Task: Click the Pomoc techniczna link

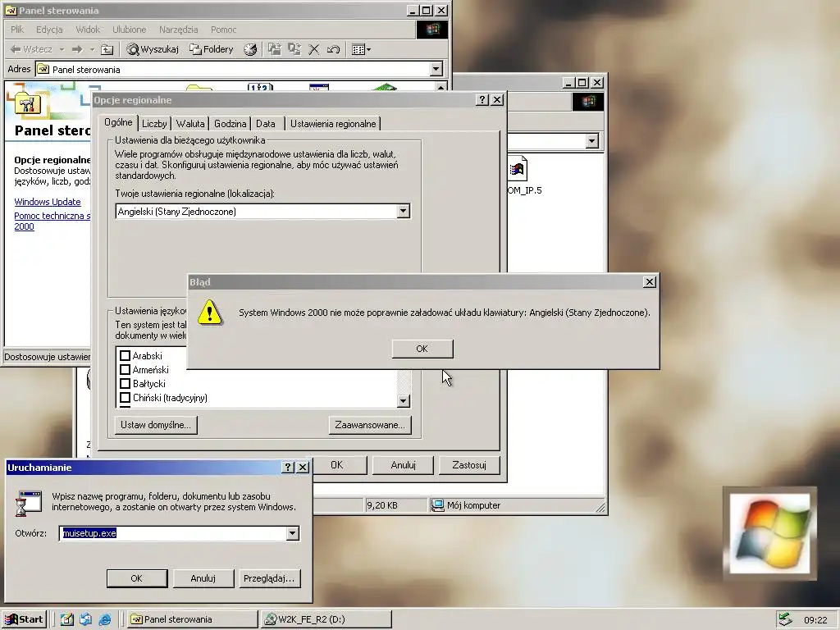Action: (52, 221)
